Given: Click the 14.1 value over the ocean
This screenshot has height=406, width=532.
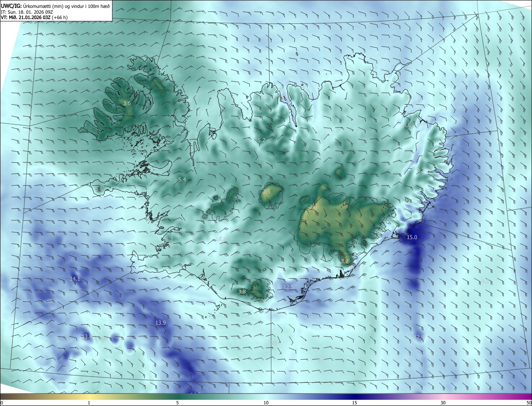Looking at the screenshot, I should tap(75, 279).
